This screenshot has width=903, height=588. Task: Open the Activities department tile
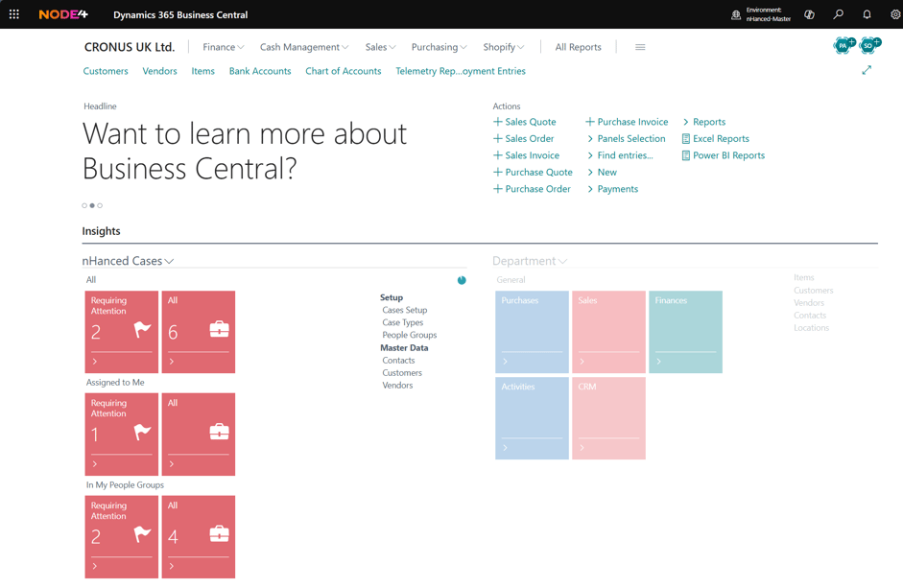click(x=532, y=418)
